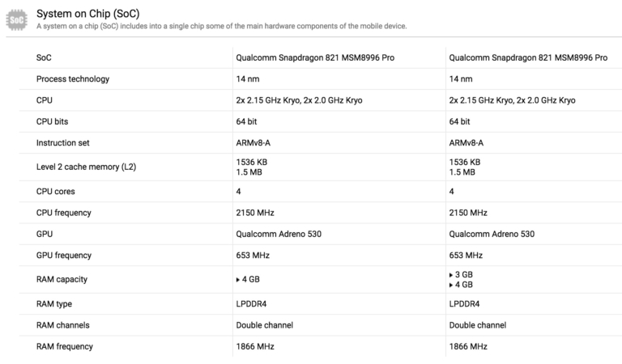
Task: Click LPDDR4 value in second column
Action: (x=466, y=304)
